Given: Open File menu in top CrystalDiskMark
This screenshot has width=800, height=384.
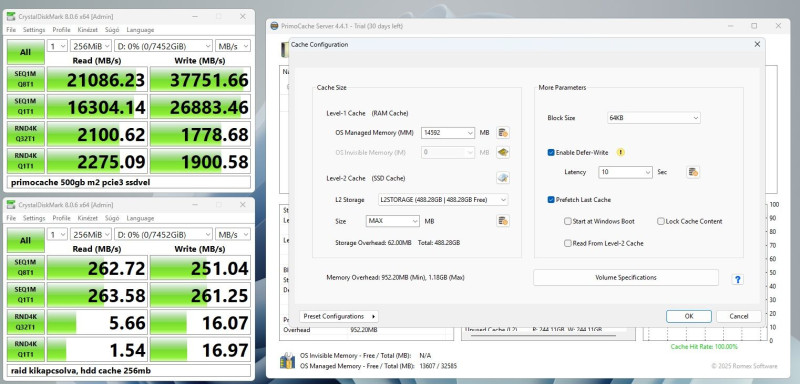Looking at the screenshot, I should tap(11, 30).
